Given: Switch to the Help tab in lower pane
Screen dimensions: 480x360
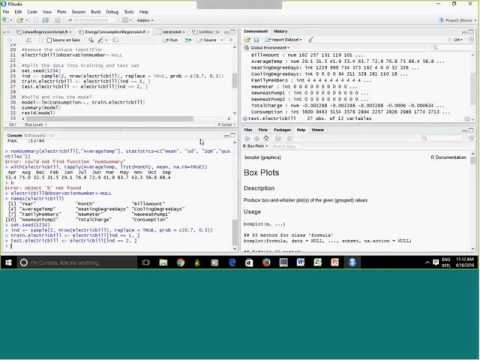Looking at the screenshot, I should [x=301, y=130].
